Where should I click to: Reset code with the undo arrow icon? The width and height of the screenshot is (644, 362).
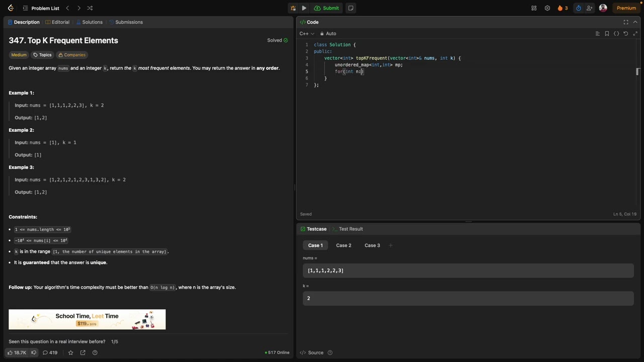[x=626, y=34]
